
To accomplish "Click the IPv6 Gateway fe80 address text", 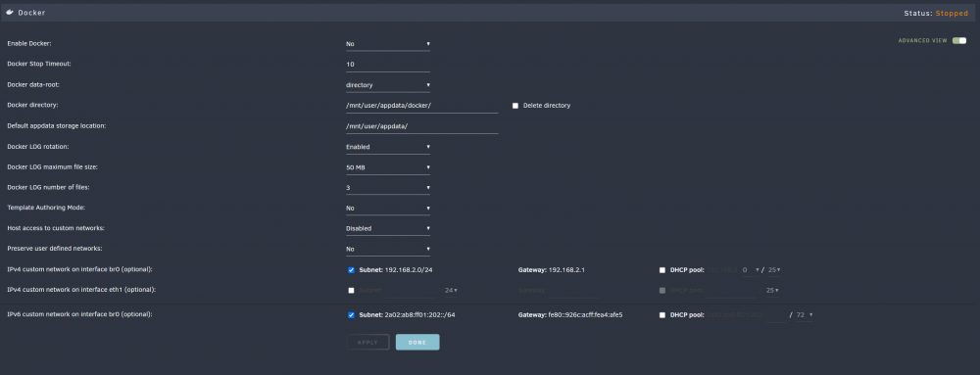I will tap(570, 315).
